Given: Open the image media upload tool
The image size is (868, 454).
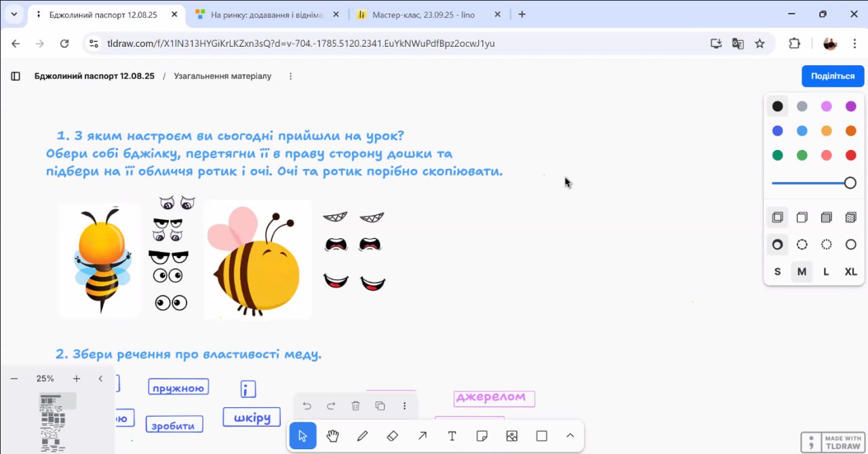Looking at the screenshot, I should 512,436.
